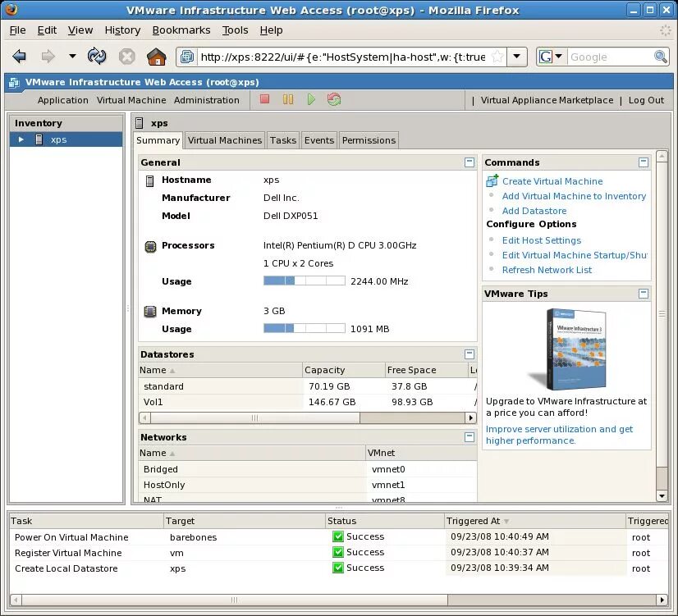Expand the xps host tree node
This screenshot has width=678, height=616.
21,139
